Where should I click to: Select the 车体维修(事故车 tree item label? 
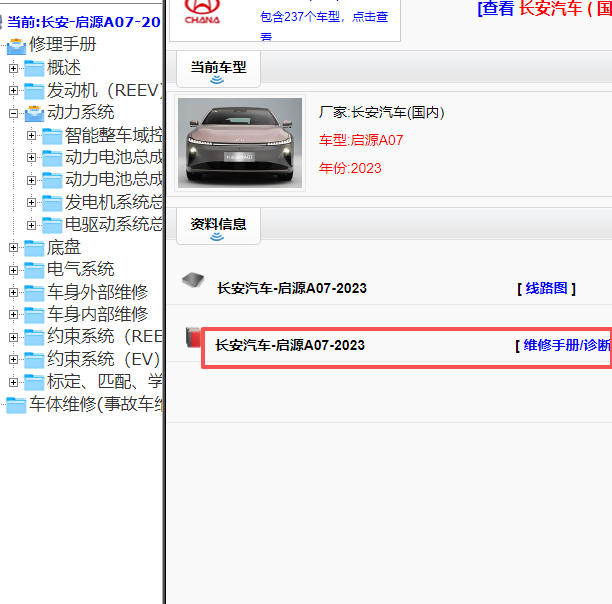coord(96,404)
